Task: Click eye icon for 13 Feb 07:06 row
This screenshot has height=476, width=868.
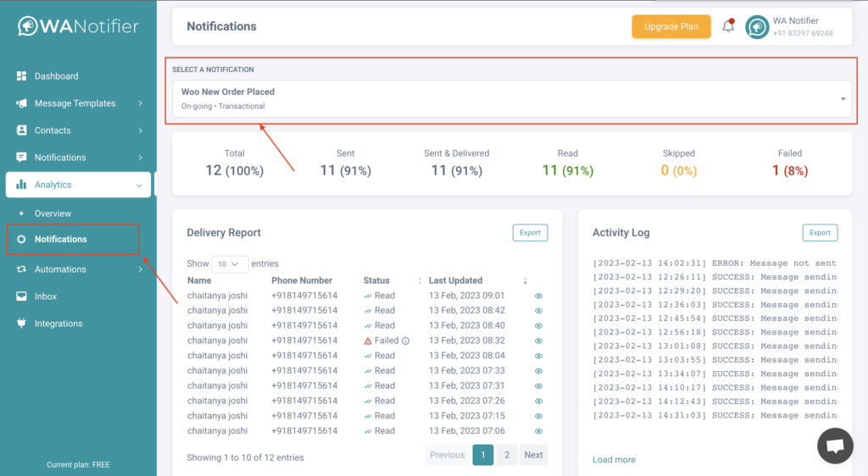Action: tap(538, 431)
